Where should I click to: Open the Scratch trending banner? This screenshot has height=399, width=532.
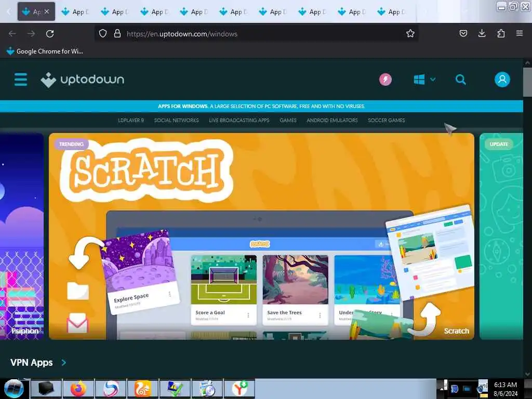[x=262, y=236]
